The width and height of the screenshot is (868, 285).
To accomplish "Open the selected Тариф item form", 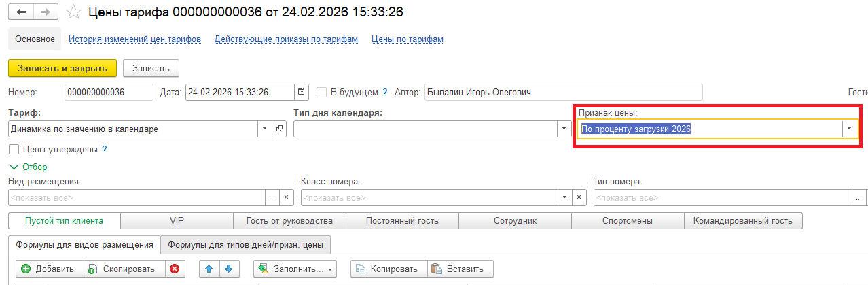I will click(x=280, y=129).
